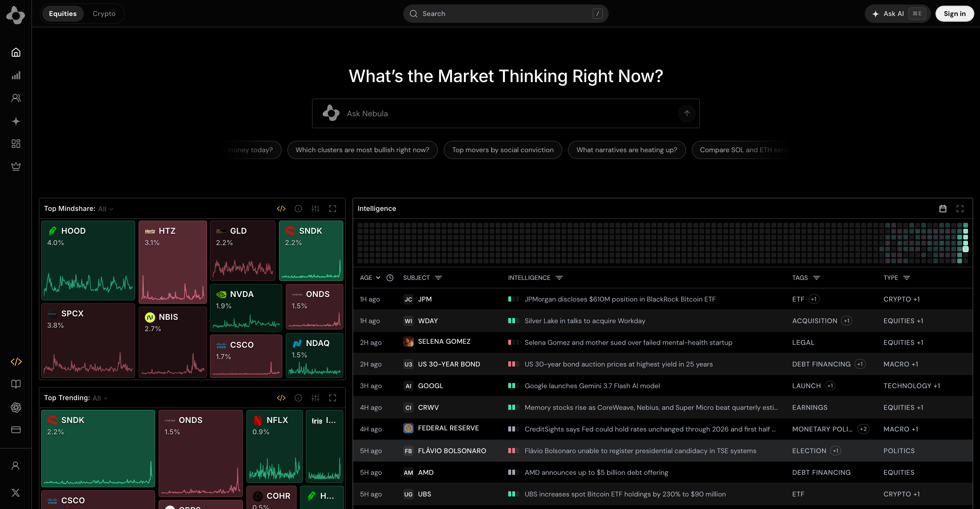
Task: Open 'Silver Lake in talks to acquire Workday'
Action: pyautogui.click(x=585, y=321)
